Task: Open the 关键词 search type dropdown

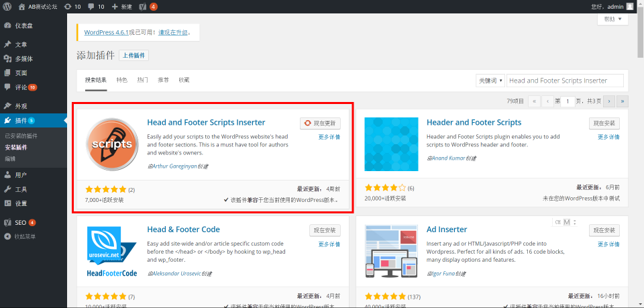Action: click(x=490, y=81)
